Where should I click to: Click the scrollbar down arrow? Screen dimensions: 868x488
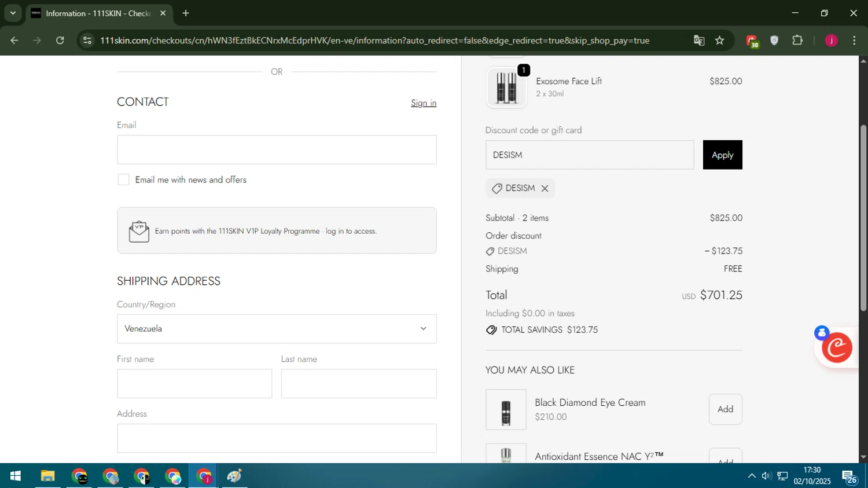[x=863, y=457]
